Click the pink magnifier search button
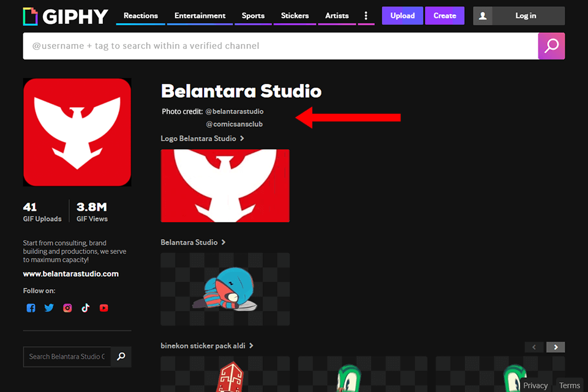This screenshot has height=392, width=588. pos(551,46)
